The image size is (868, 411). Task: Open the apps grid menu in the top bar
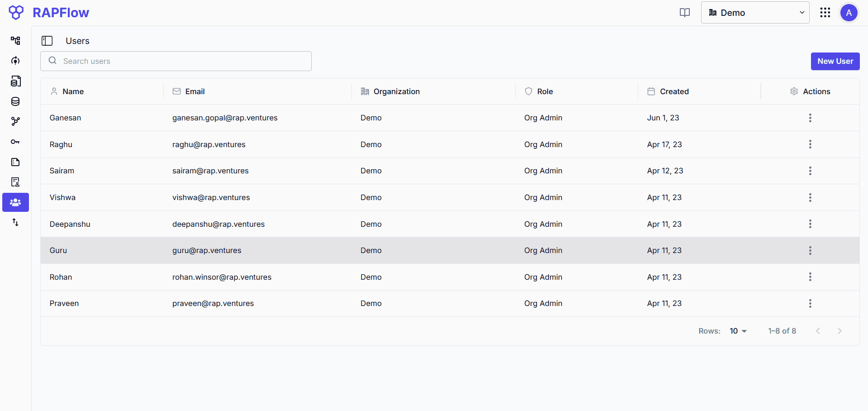(x=825, y=12)
